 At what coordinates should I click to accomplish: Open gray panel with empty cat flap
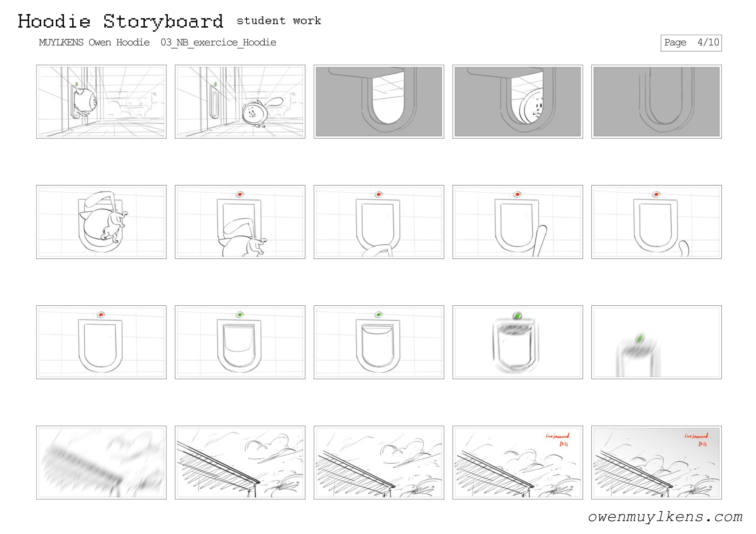[379, 101]
